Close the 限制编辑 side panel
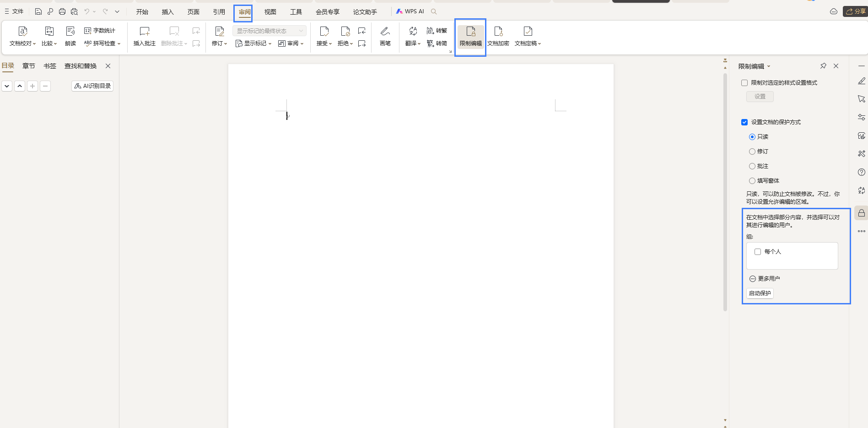Viewport: 868px width, 428px height. (836, 66)
